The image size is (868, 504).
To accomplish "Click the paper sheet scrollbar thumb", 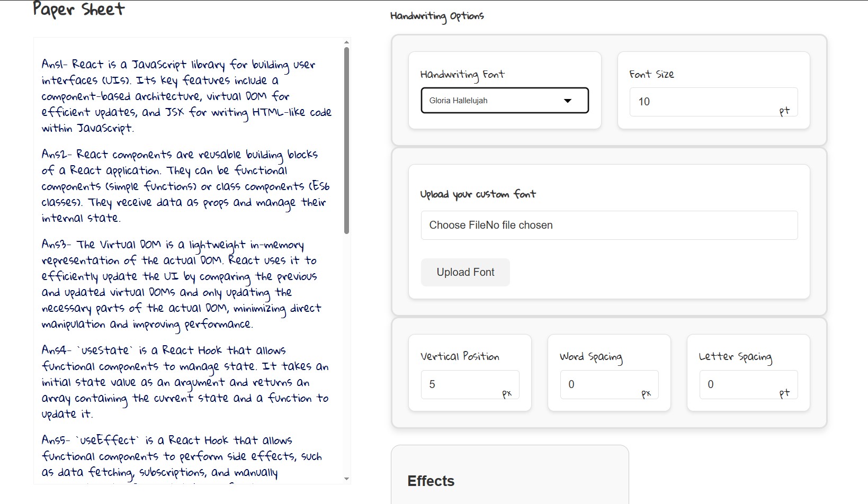I will pyautogui.click(x=346, y=140).
